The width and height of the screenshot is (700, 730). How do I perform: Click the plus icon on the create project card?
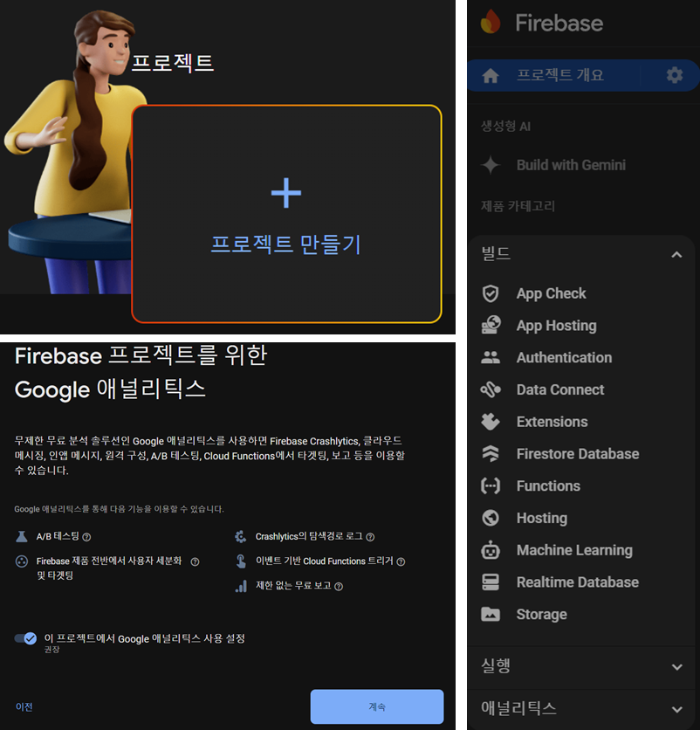[286, 193]
